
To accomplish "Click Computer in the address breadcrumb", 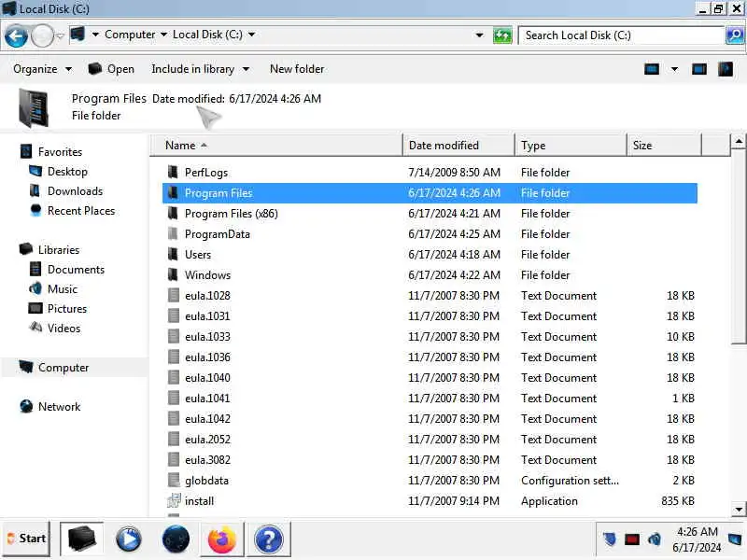I will coord(130,35).
